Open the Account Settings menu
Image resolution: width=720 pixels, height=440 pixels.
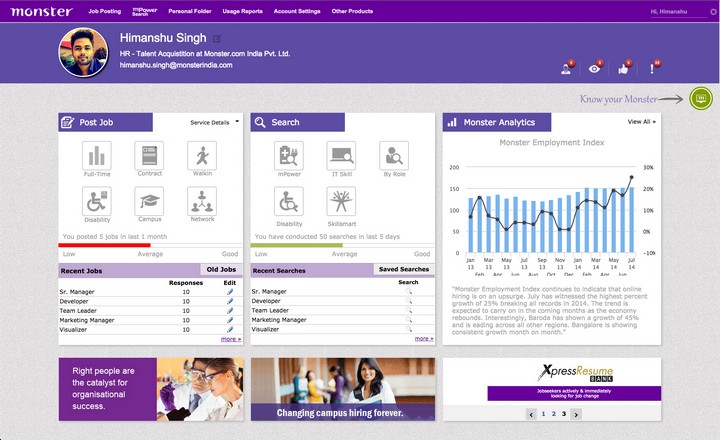tap(297, 11)
